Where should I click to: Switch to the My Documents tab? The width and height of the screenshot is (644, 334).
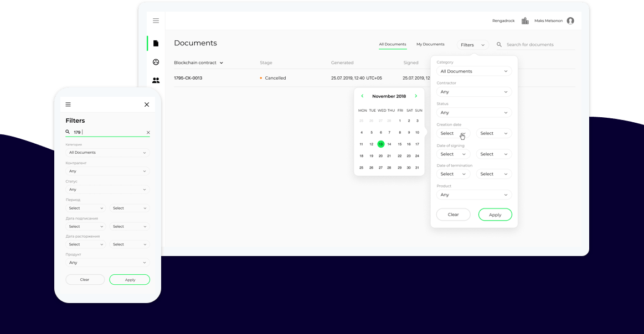click(x=430, y=44)
